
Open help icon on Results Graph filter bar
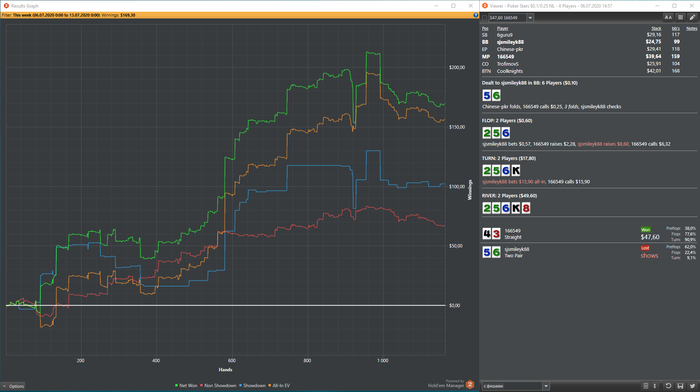[475, 15]
